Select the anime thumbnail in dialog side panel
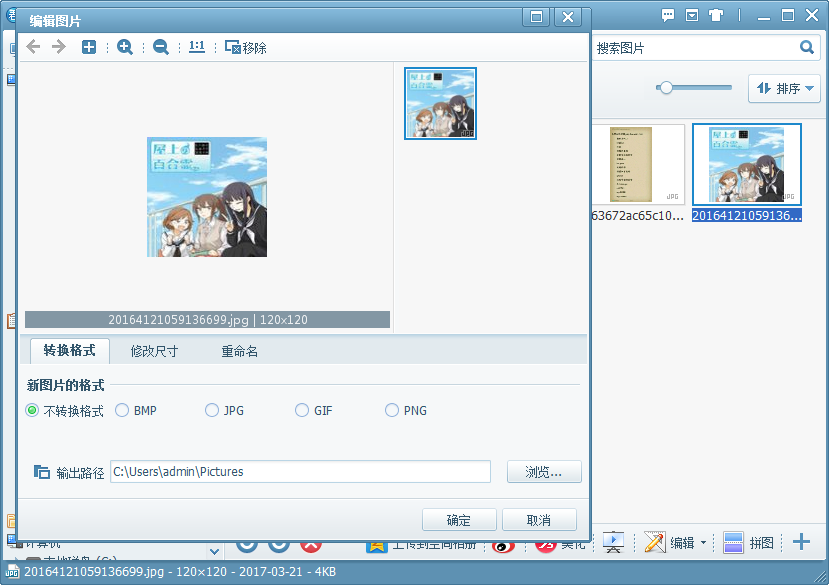This screenshot has width=829, height=585. click(x=440, y=104)
